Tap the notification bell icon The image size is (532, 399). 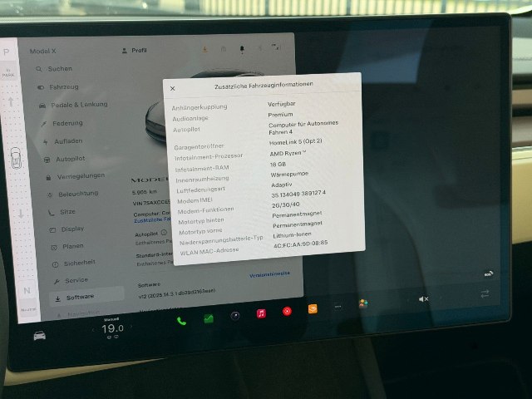coord(242,49)
